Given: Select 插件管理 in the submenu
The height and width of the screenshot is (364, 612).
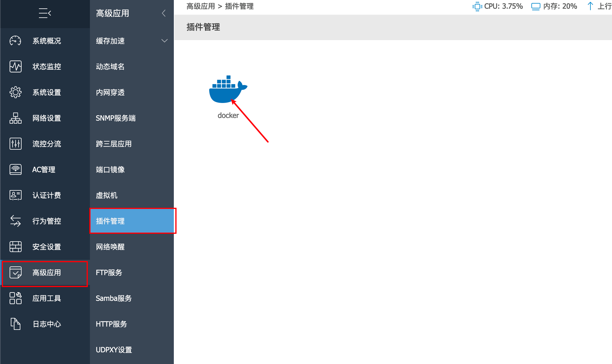Looking at the screenshot, I should pos(132,221).
